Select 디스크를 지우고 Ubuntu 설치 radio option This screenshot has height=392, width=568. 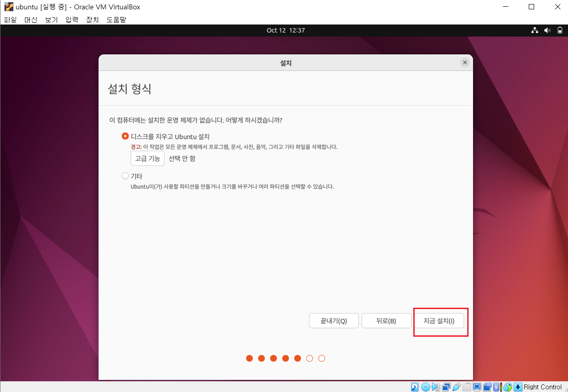point(125,136)
